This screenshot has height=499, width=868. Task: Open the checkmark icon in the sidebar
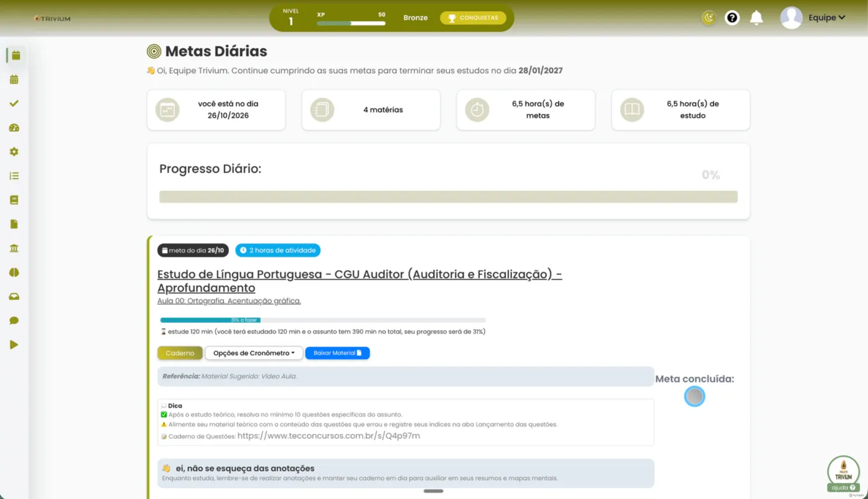coord(14,104)
